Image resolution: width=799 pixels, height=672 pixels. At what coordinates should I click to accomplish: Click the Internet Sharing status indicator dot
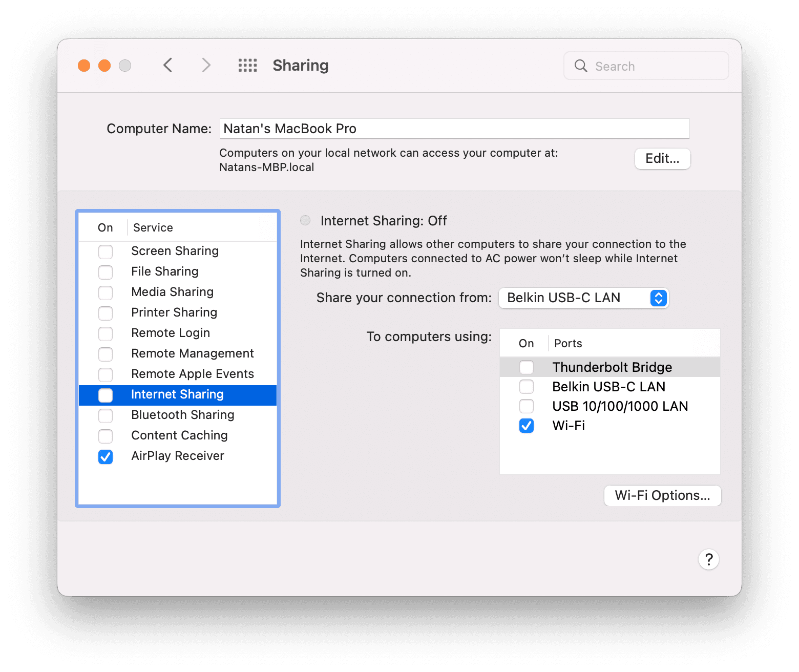pyautogui.click(x=305, y=221)
